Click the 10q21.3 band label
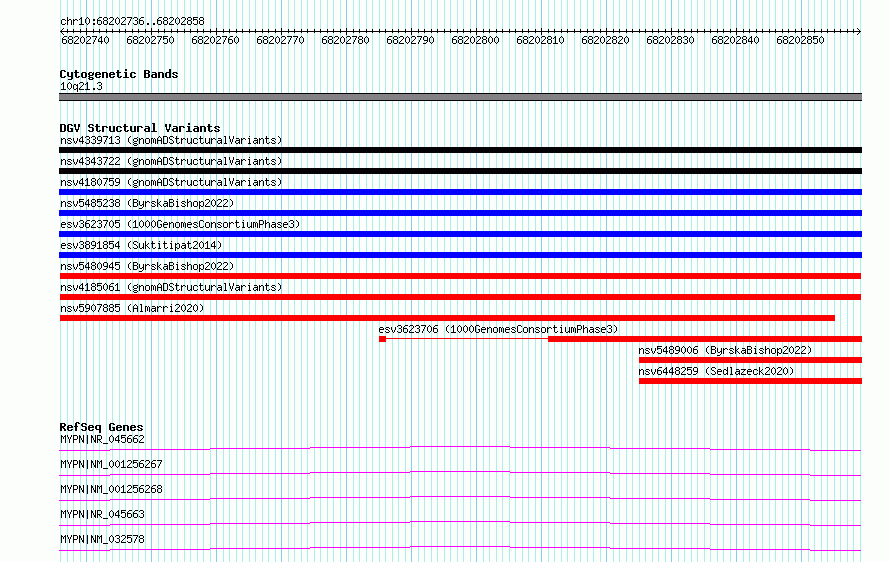 coord(81,86)
